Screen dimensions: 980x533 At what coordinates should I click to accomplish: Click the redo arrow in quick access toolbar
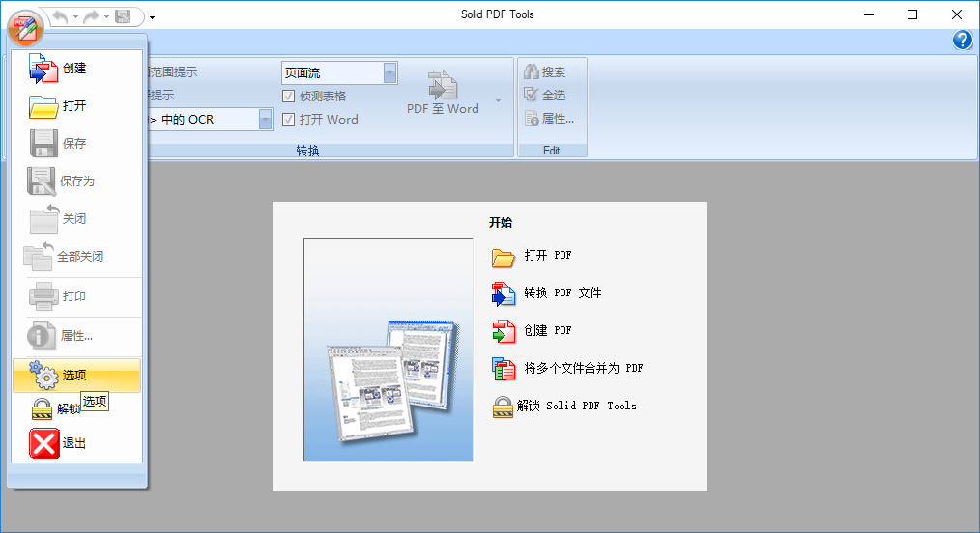pos(91,16)
